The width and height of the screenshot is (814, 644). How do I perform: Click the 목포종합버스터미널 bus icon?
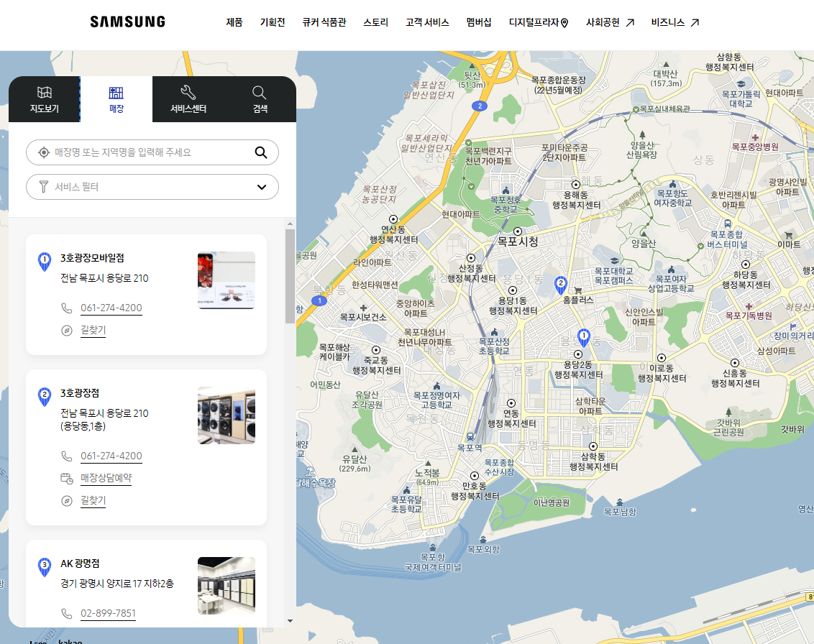coord(728,224)
